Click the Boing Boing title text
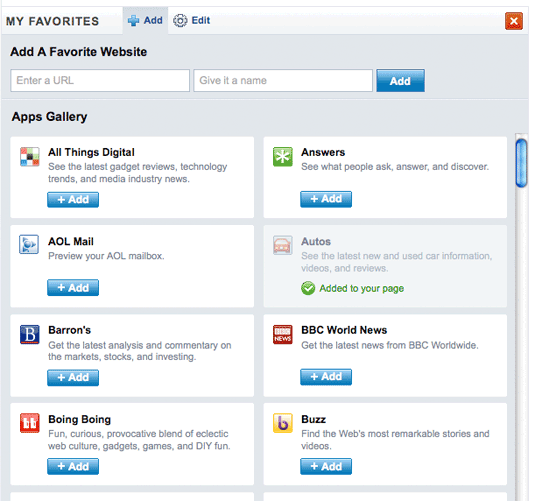Screen dimensions: 535x501 [79, 419]
